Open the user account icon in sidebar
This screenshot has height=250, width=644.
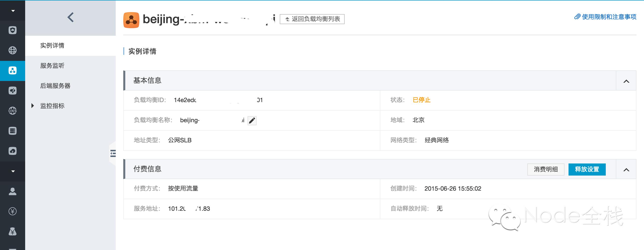[13, 191]
